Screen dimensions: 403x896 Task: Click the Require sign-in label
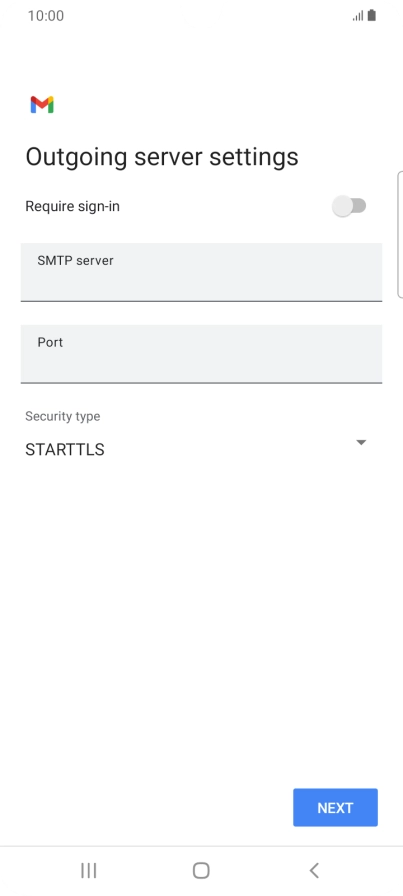(x=73, y=206)
